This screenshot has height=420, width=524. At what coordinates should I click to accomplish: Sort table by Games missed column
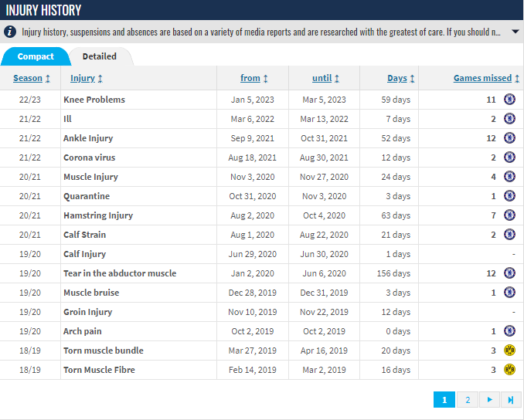[x=486, y=78]
